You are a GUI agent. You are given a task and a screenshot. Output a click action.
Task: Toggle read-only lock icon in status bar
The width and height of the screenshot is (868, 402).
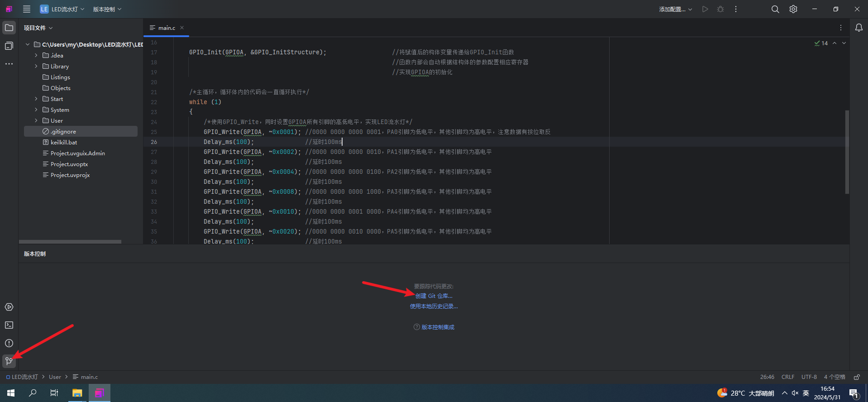pyautogui.click(x=857, y=377)
